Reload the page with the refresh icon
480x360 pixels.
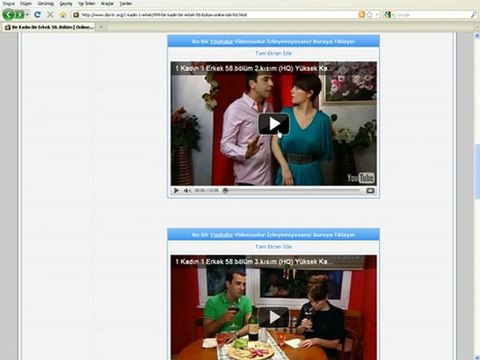[x=37, y=14]
